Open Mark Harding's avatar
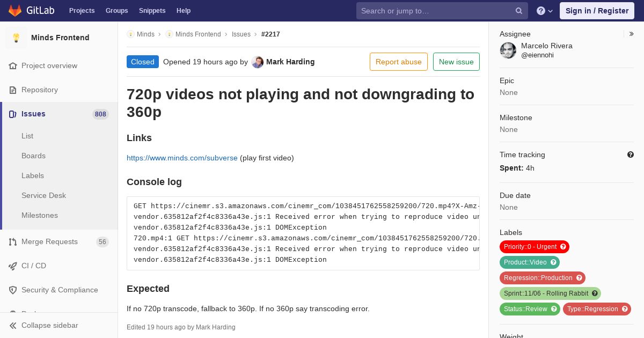Image resolution: width=644 pixels, height=338 pixels. tap(258, 62)
